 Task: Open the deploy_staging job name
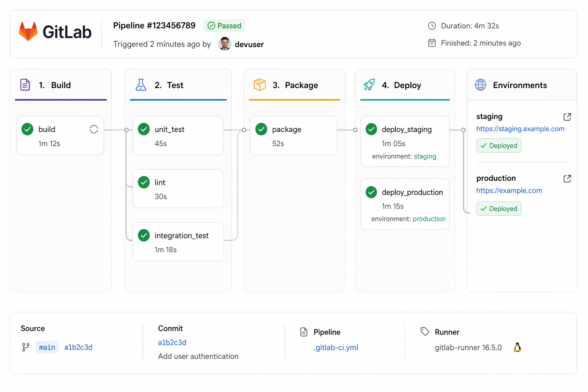tap(407, 129)
